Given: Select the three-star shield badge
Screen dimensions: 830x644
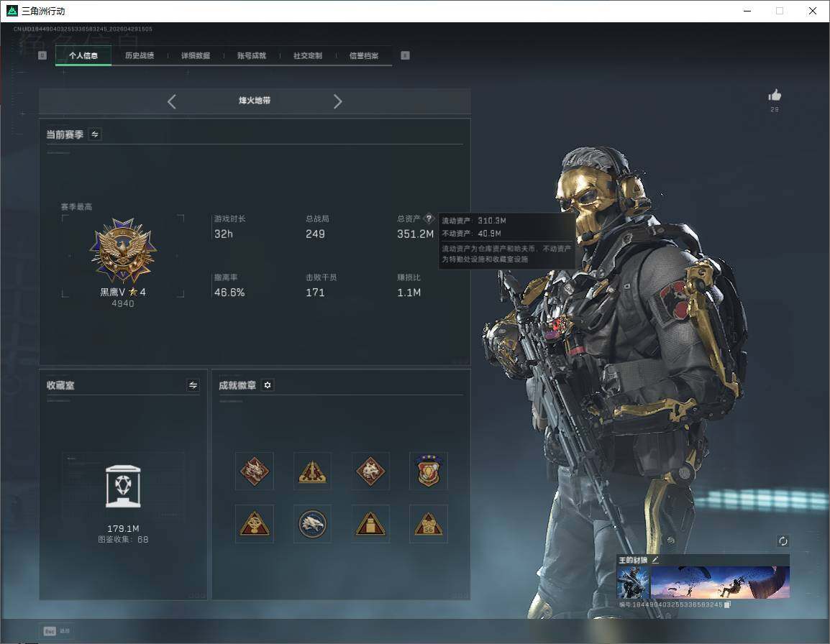Looking at the screenshot, I should [428, 471].
